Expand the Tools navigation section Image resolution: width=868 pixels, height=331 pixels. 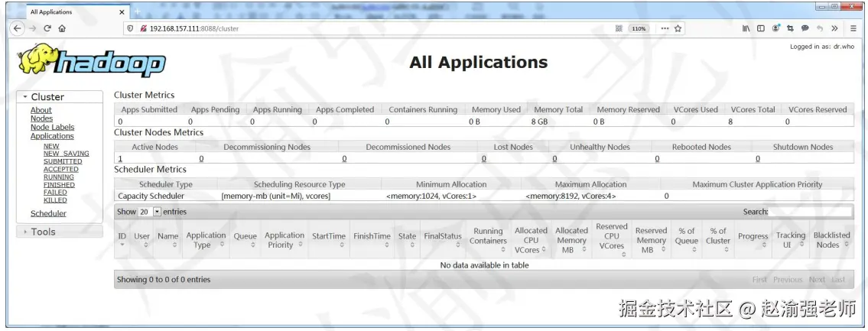59,232
